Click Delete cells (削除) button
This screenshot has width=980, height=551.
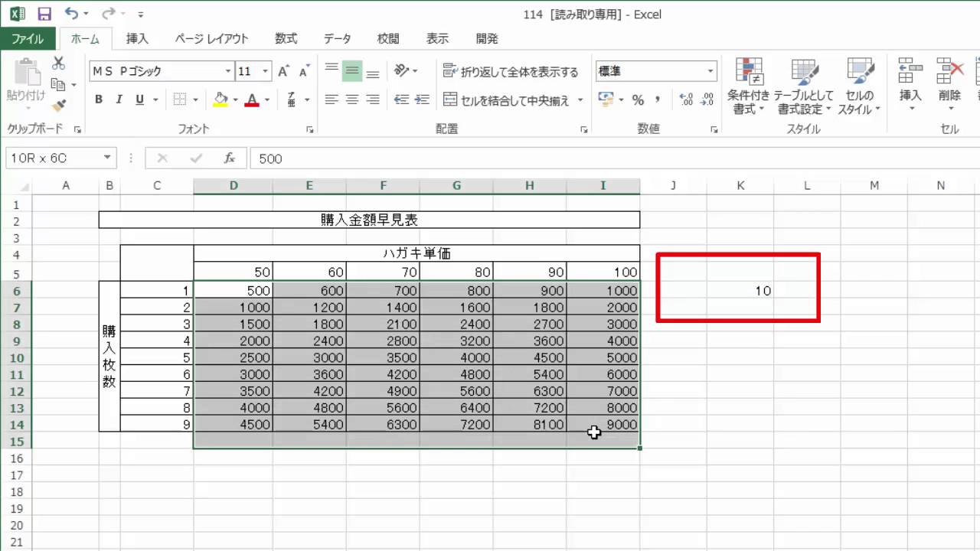[x=949, y=84]
